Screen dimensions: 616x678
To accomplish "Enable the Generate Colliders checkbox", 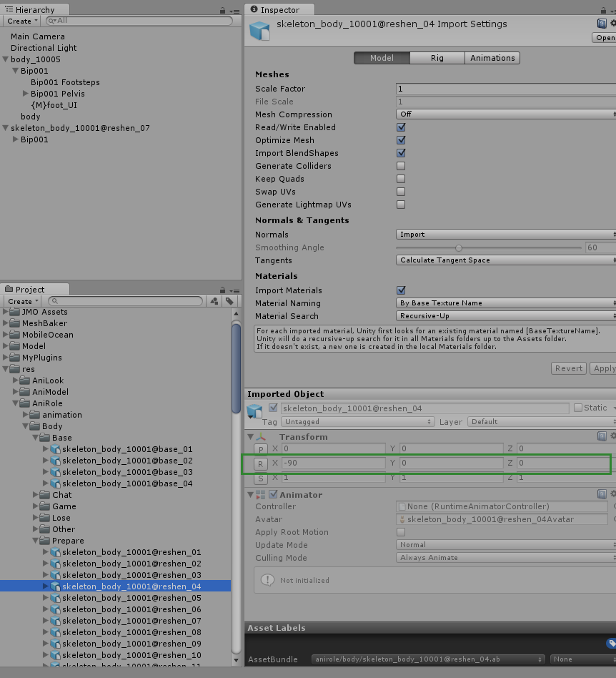I will coord(402,166).
